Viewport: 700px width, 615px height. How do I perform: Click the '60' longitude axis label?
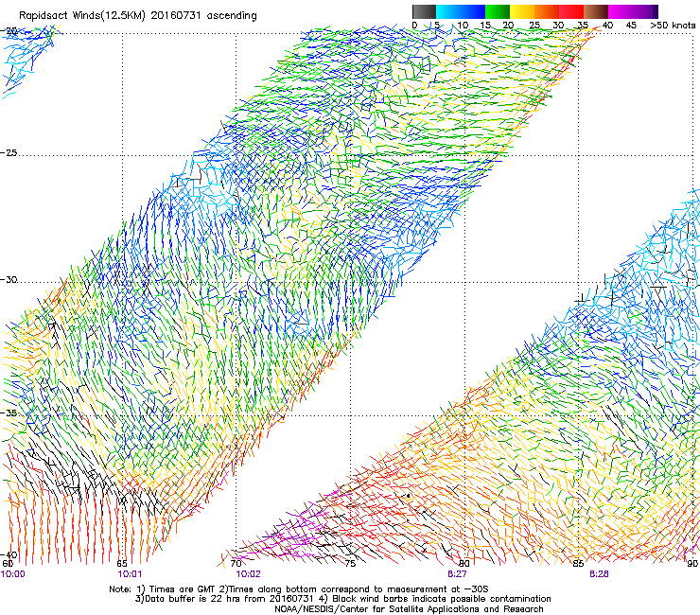tap(8, 564)
